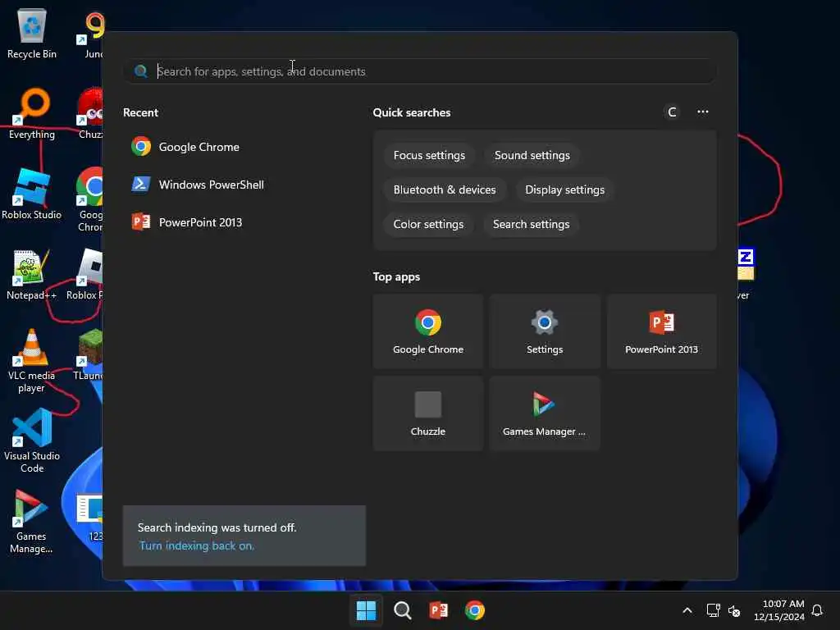Open the Display settings quick search
This screenshot has width=840, height=630.
564,189
